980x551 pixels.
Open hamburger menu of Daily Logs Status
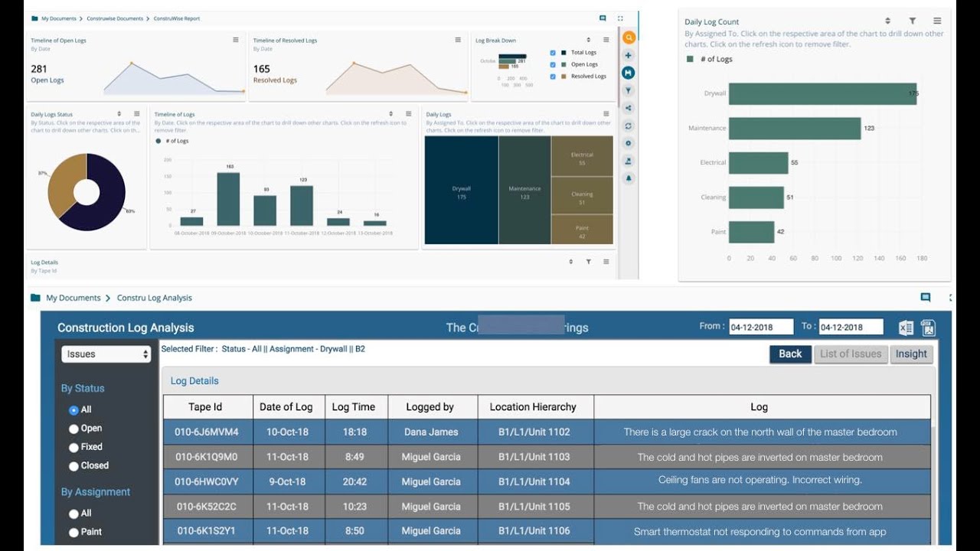tap(136, 114)
